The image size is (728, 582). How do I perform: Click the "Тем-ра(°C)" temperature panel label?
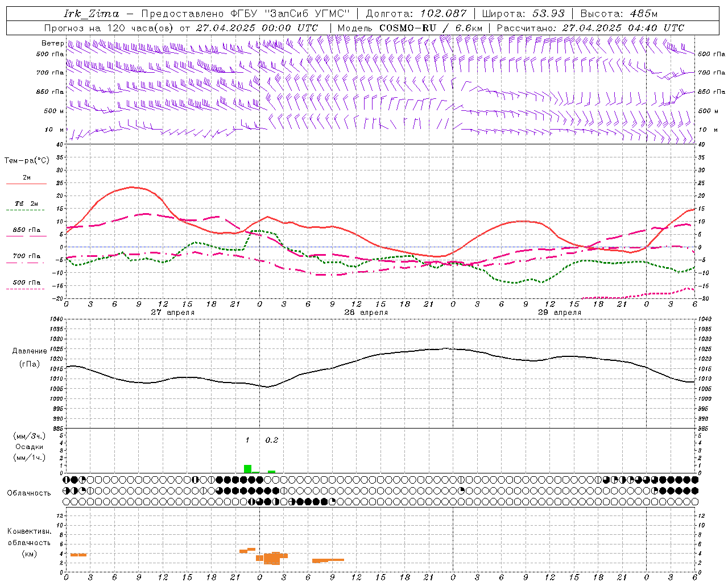pos(27,161)
